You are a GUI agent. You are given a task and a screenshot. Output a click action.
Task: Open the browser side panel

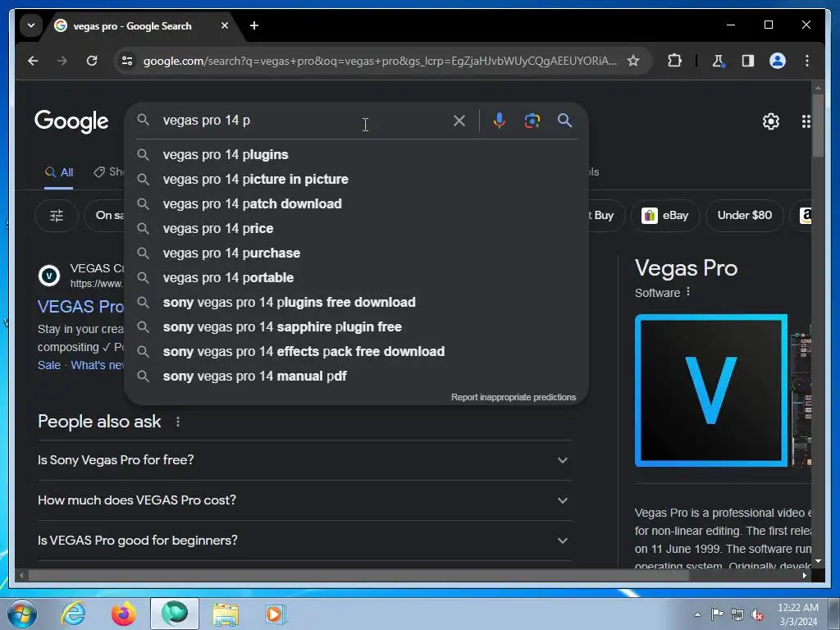[x=748, y=61]
